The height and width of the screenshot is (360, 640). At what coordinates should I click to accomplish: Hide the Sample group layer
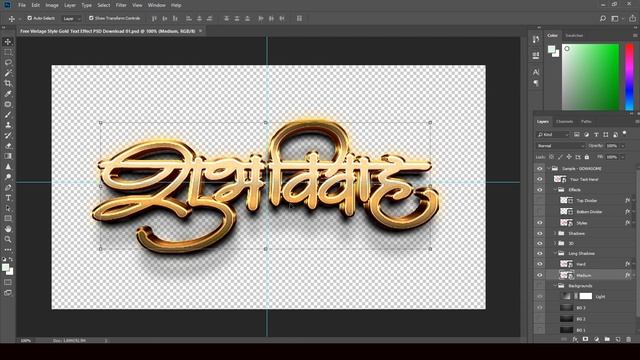point(540,169)
